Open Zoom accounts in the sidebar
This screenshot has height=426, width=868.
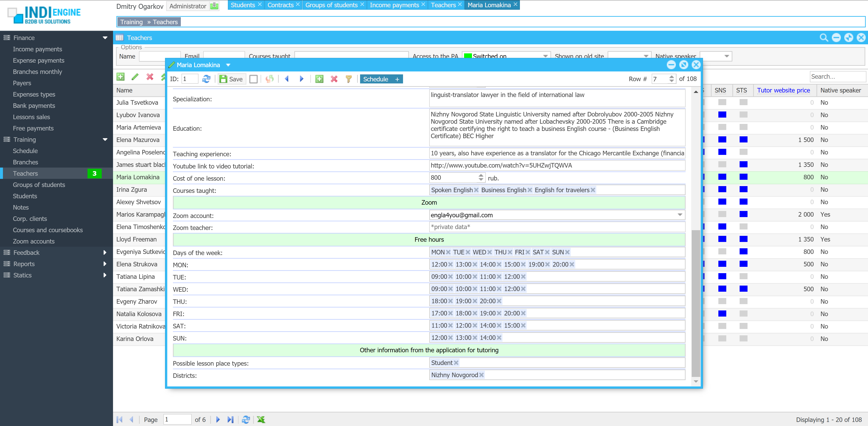34,241
